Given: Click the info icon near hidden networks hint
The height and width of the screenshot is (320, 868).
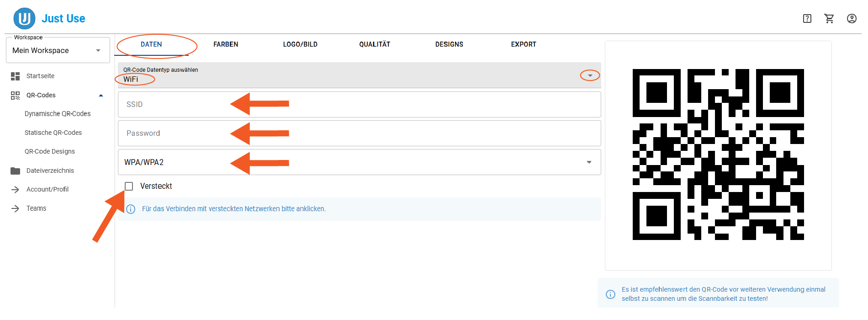Looking at the screenshot, I should click(131, 209).
